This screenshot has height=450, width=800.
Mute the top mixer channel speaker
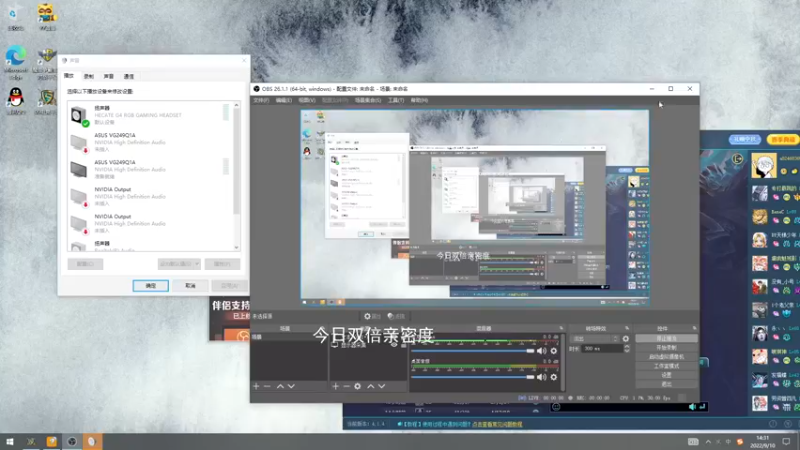pos(541,351)
